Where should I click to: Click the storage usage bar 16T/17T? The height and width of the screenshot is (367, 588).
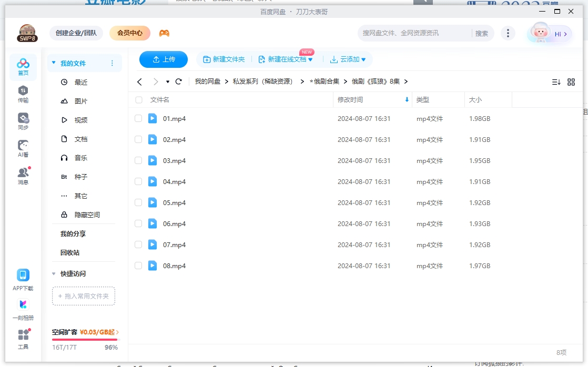pyautogui.click(x=85, y=340)
